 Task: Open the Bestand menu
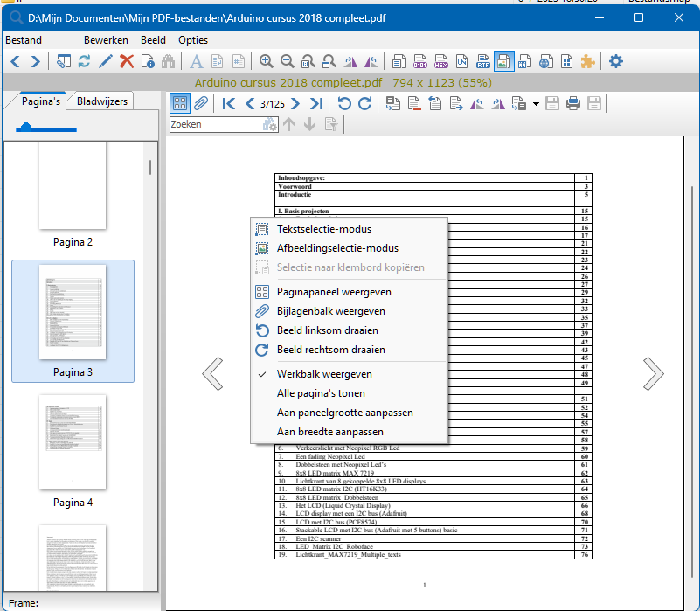click(x=24, y=40)
